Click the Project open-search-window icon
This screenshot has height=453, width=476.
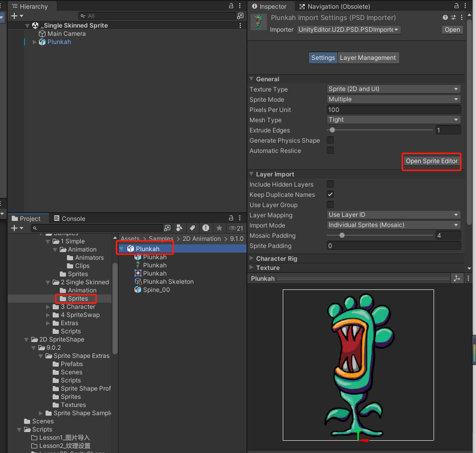[167, 228]
